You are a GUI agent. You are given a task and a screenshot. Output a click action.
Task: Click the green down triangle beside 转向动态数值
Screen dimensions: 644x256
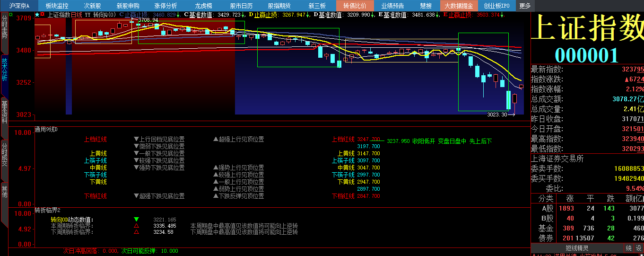137,220
